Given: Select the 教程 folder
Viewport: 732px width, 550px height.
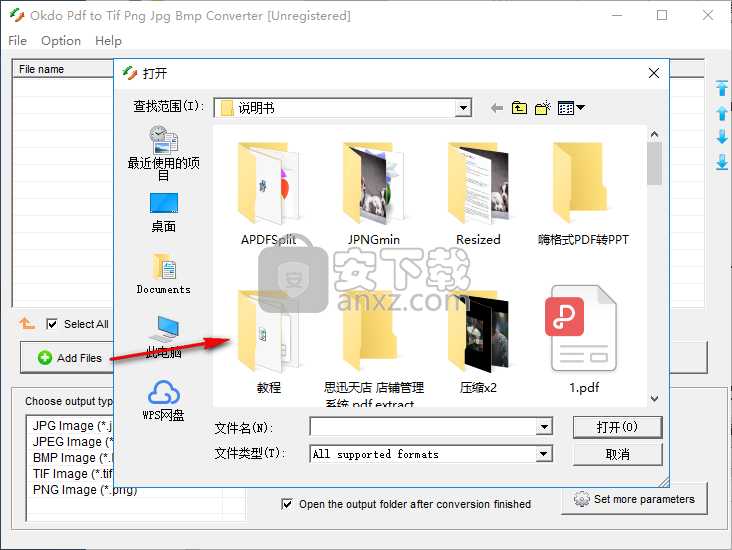Looking at the screenshot, I should pyautogui.click(x=268, y=341).
